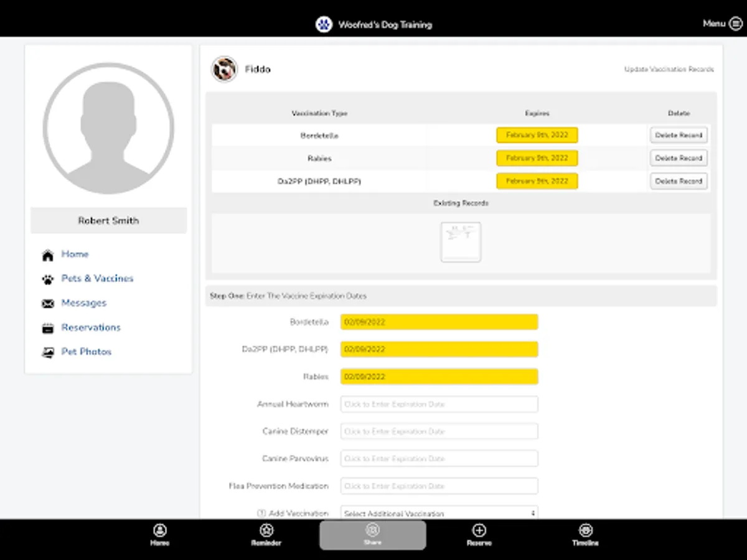Click the Woofred's Dog Training logo icon
The image size is (747, 560).
(x=324, y=24)
